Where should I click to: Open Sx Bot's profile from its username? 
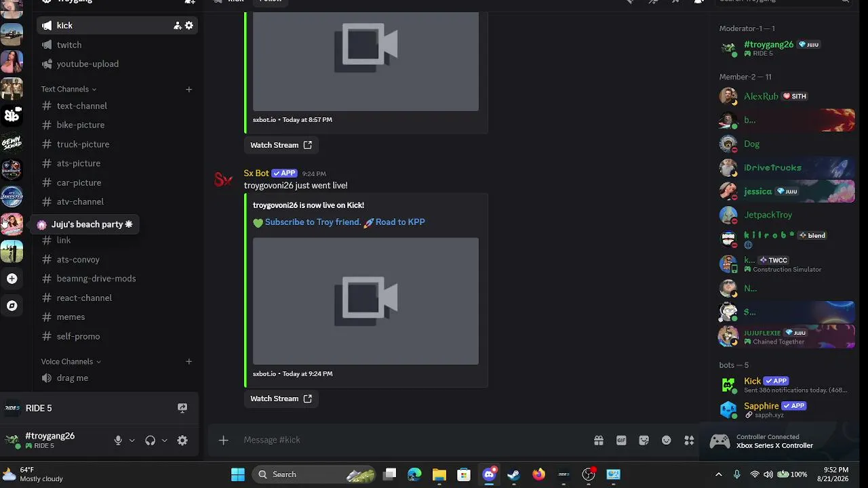point(256,174)
